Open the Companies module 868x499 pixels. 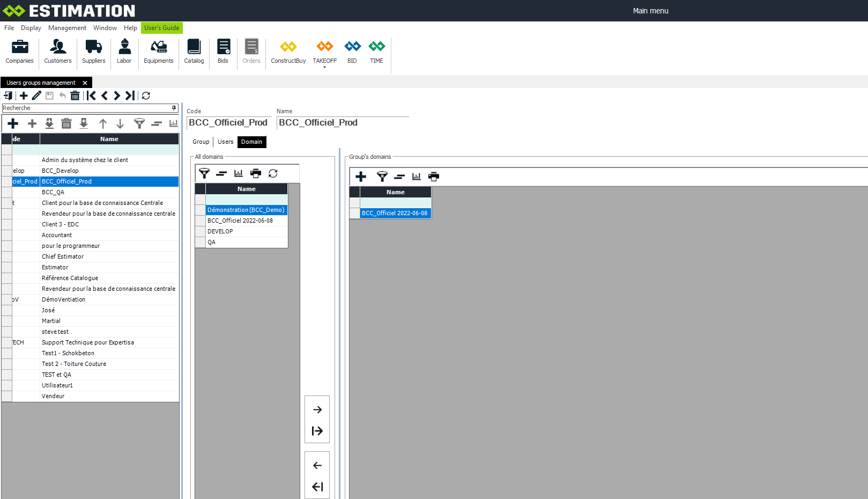pyautogui.click(x=19, y=52)
